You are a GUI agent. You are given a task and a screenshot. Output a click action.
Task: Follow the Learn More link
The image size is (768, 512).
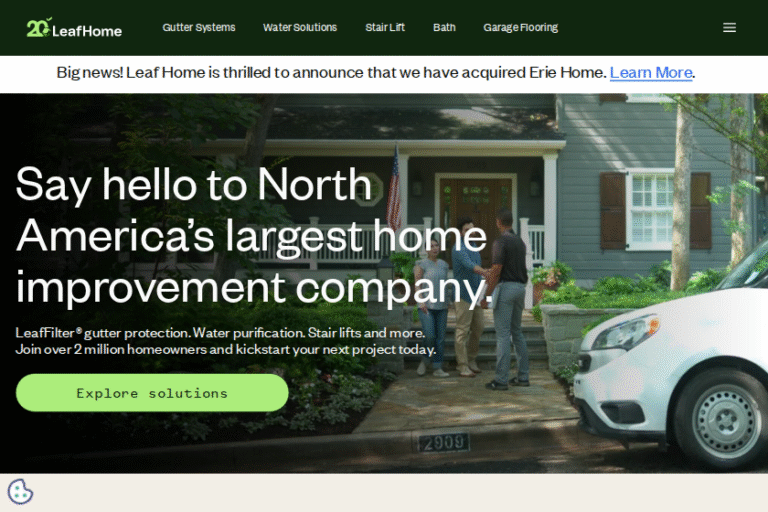coord(651,73)
